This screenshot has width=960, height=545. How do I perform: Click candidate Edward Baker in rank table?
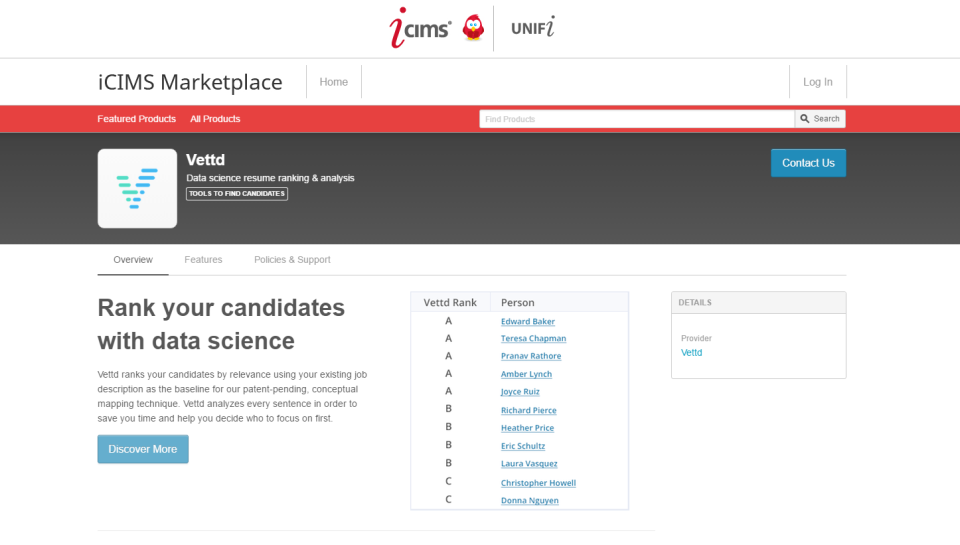pos(528,321)
